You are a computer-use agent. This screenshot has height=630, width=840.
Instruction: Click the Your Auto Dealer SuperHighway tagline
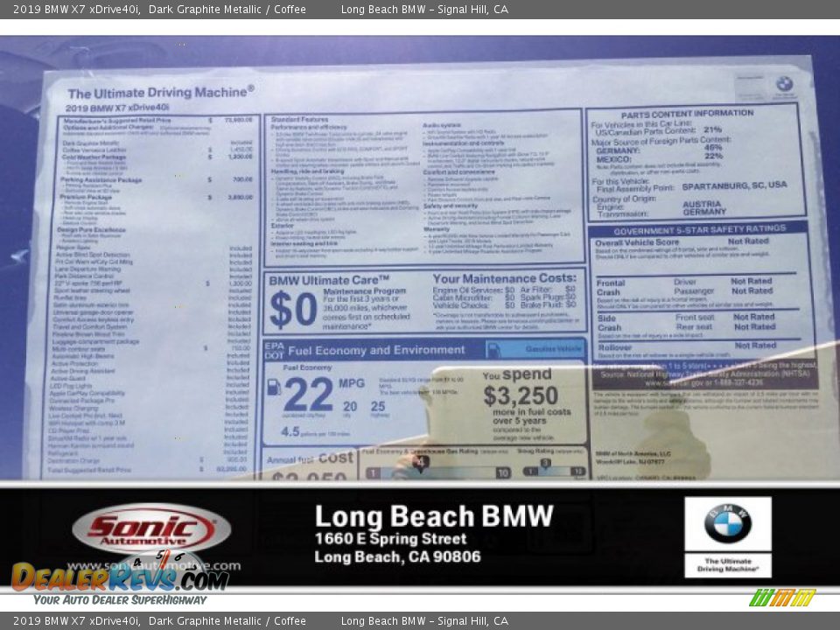click(120, 600)
